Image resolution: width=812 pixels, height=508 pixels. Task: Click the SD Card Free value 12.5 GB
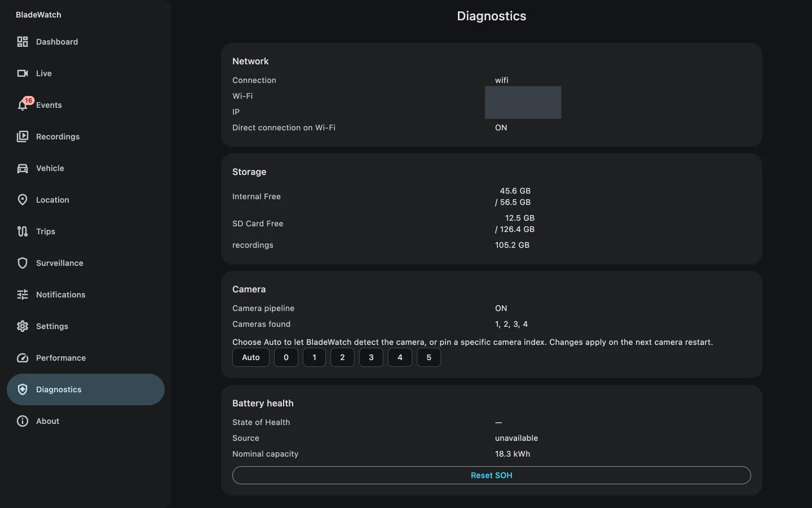(x=520, y=218)
